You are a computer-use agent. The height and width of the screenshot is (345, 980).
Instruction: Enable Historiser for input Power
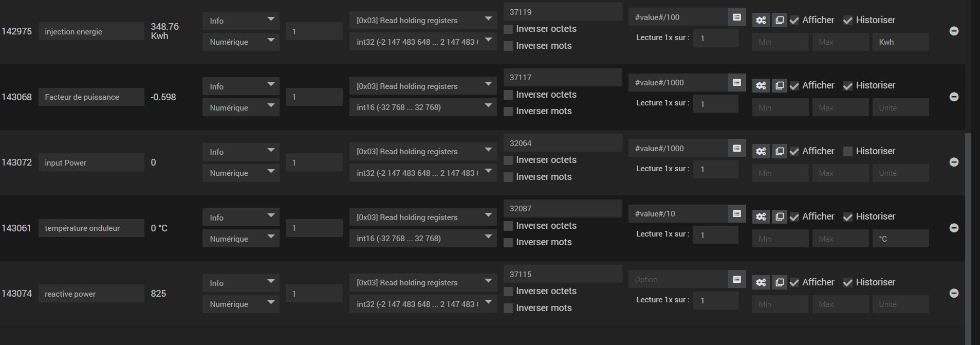point(848,151)
